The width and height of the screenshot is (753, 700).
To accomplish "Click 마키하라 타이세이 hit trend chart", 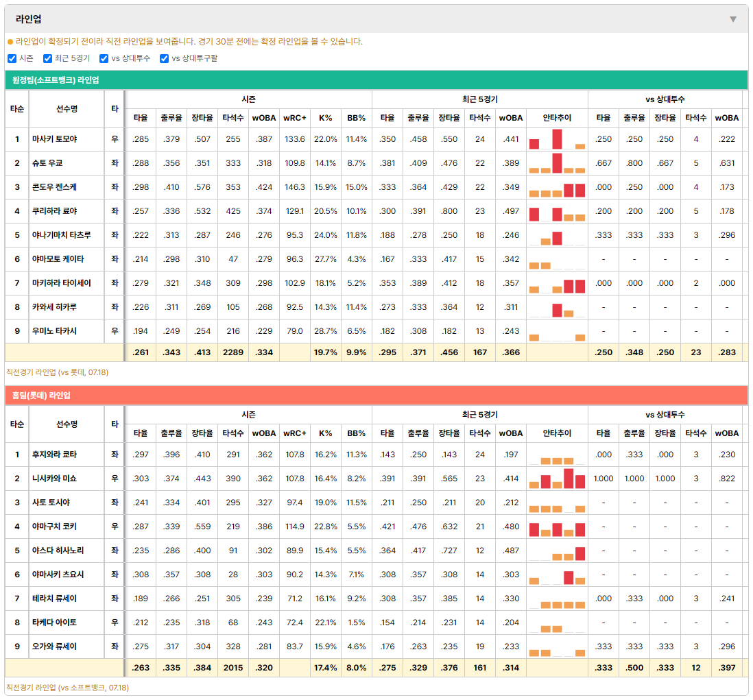I will pyautogui.click(x=557, y=283).
